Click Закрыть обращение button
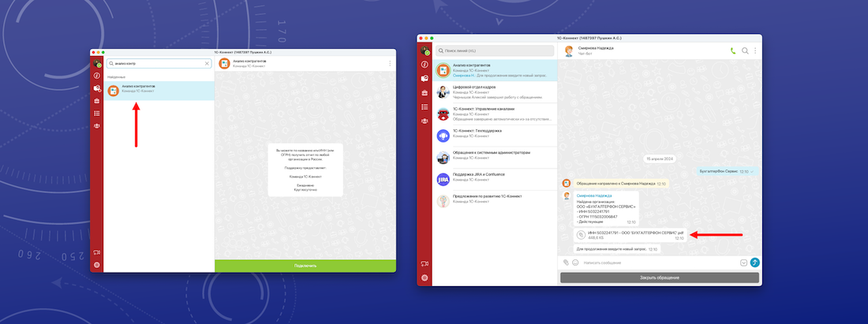Screen dimensions: 868x324 tap(659, 277)
